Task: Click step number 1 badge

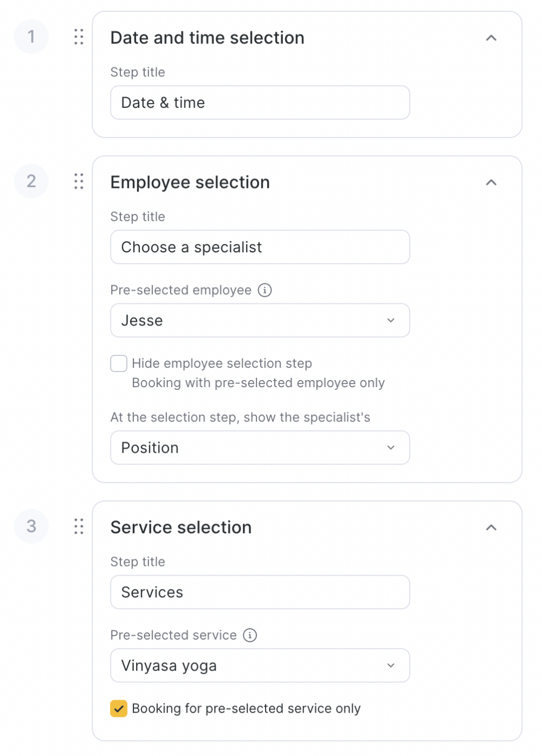Action: pyautogui.click(x=31, y=37)
